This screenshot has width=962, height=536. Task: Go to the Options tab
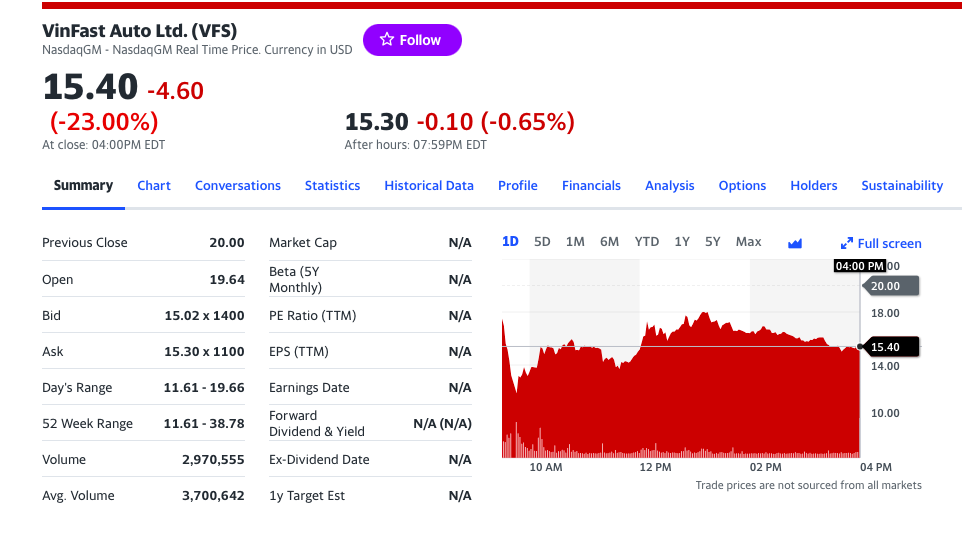tap(742, 185)
